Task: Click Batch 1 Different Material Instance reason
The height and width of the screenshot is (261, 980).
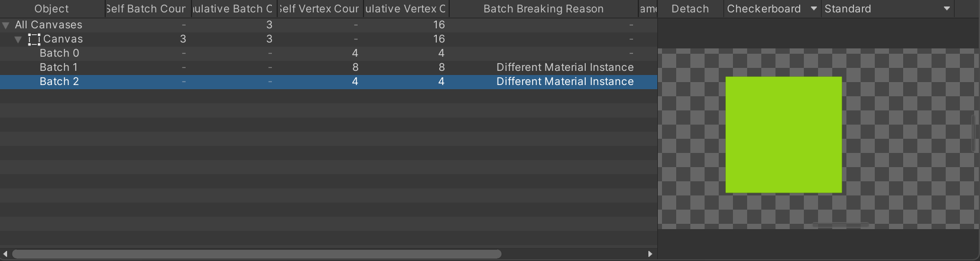Action: click(565, 67)
